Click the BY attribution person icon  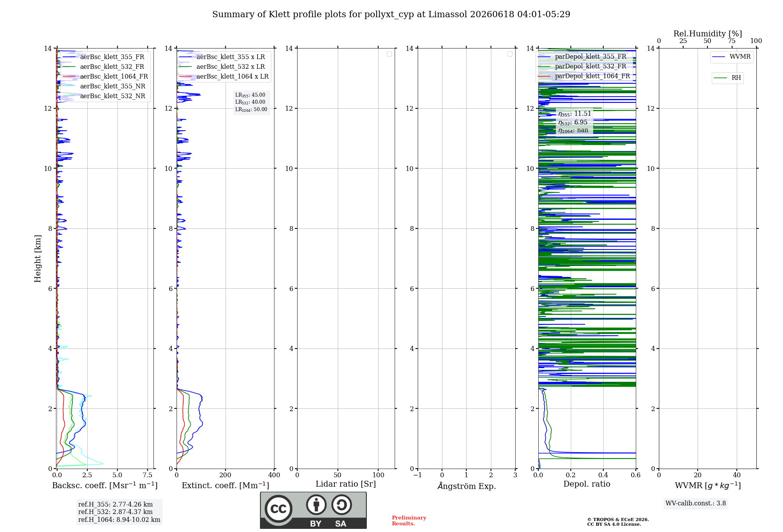[x=316, y=505]
